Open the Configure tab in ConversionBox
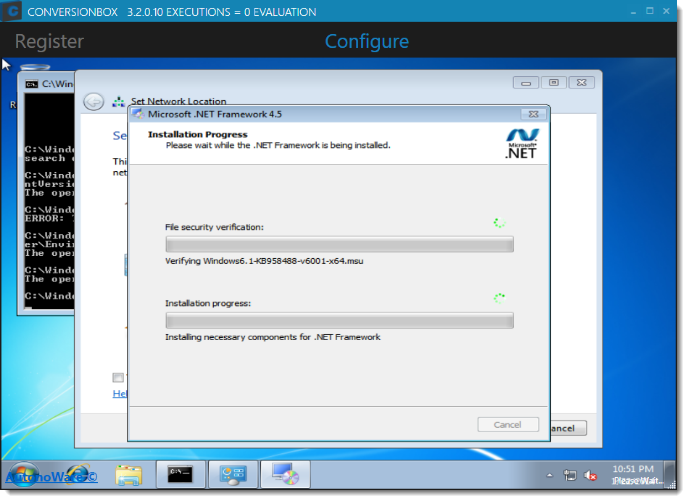The width and height of the screenshot is (688, 501). point(367,42)
